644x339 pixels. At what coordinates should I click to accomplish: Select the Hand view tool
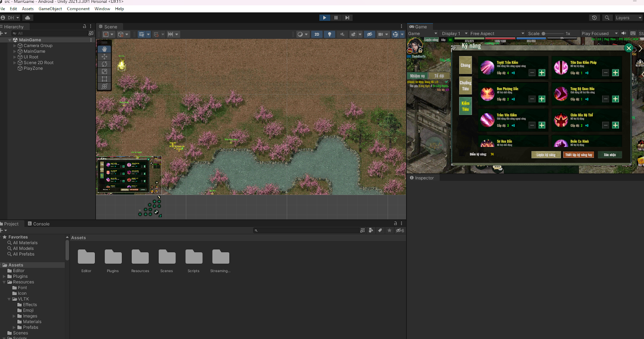(104, 49)
